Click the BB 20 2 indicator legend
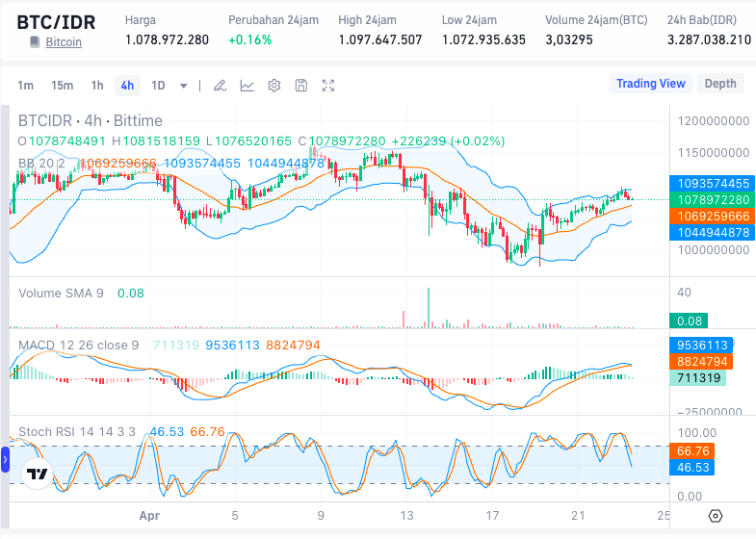This screenshot has width=756, height=539. pyautogui.click(x=41, y=164)
